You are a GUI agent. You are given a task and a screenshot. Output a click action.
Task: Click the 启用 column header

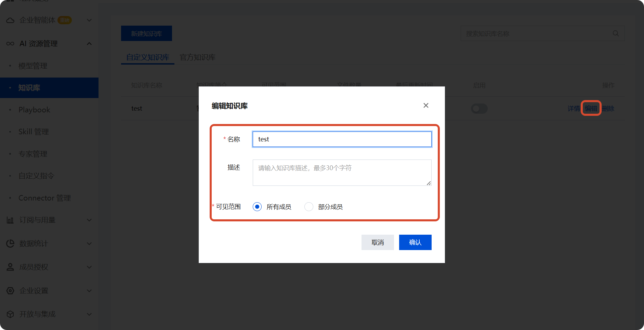coord(479,85)
